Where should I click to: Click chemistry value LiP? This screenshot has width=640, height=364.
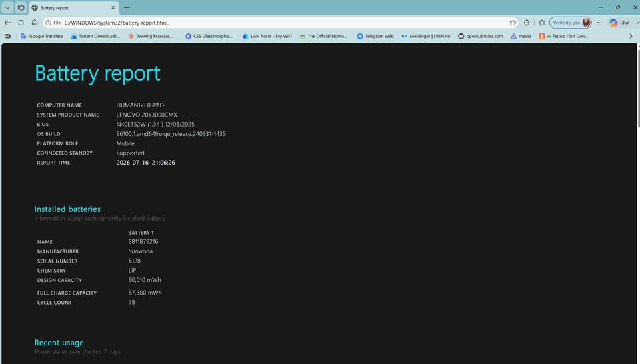pyautogui.click(x=132, y=270)
